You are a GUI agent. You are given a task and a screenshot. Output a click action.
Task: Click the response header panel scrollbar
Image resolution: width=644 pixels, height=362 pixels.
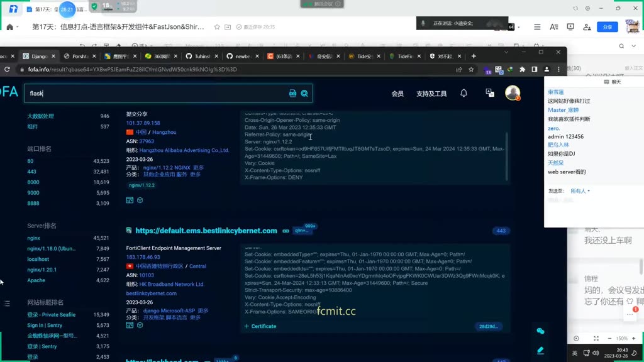507,156
